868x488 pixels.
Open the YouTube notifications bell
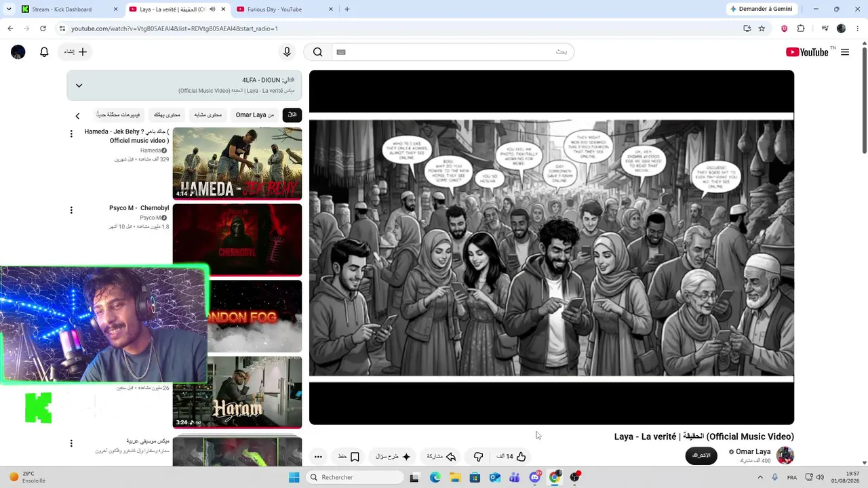click(x=44, y=52)
